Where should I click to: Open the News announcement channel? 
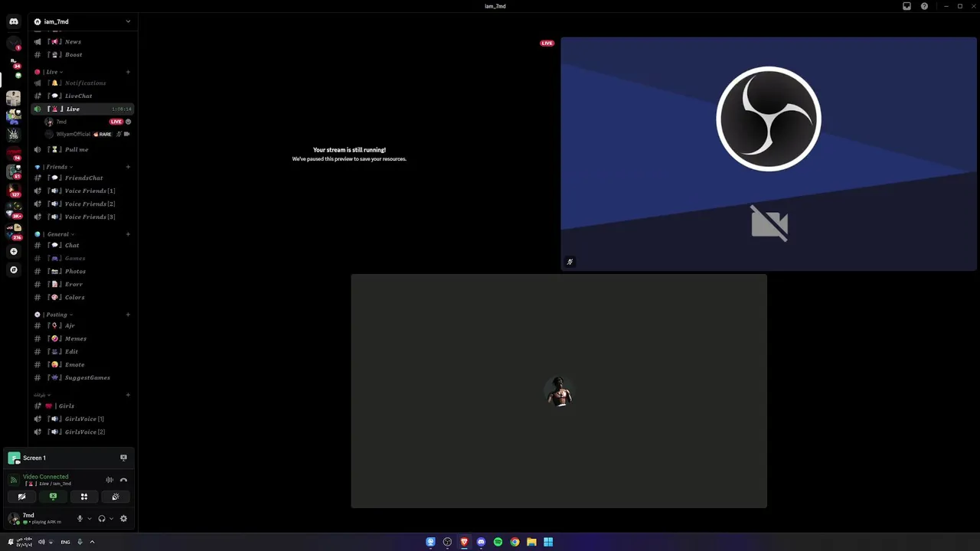(83, 42)
